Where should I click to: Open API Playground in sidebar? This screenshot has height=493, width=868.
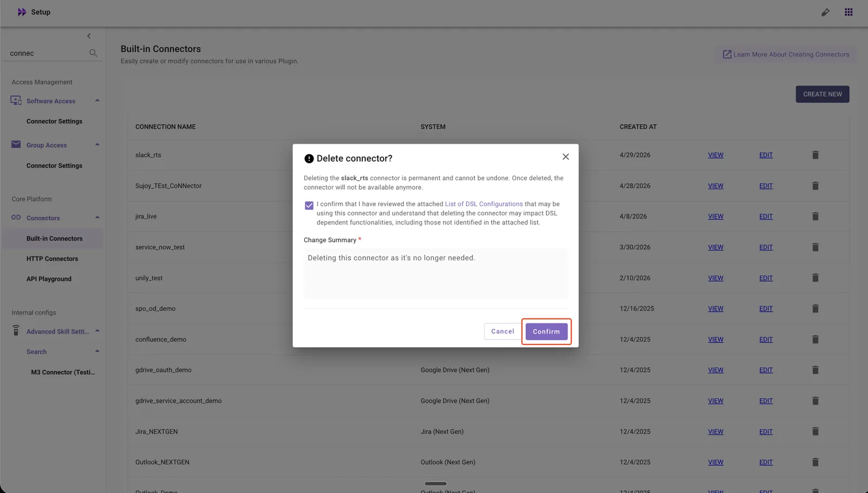[x=49, y=279]
